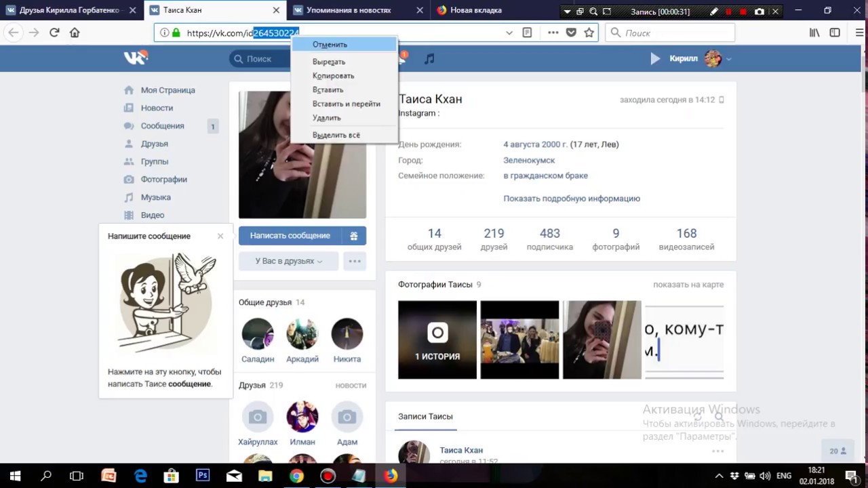Click the recorder pencil draw tool

(714, 12)
